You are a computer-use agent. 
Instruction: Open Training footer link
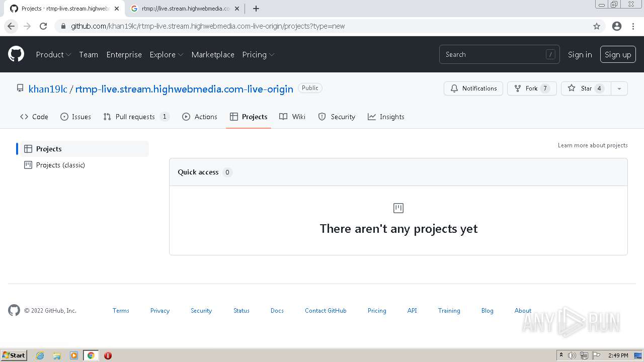click(449, 311)
